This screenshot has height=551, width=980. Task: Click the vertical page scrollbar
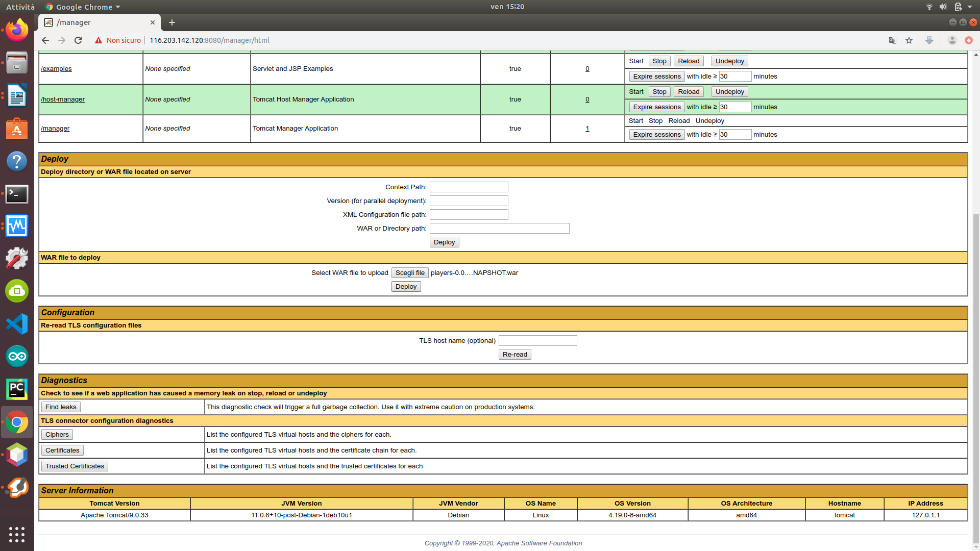tap(976, 378)
